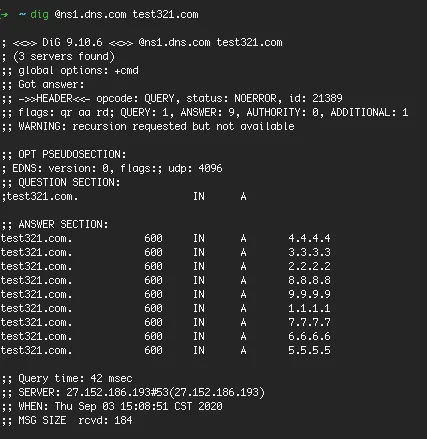Screen dimensions: 427x439
Task: Click udp value 4096 in EDNS line
Action: [x=210, y=168]
